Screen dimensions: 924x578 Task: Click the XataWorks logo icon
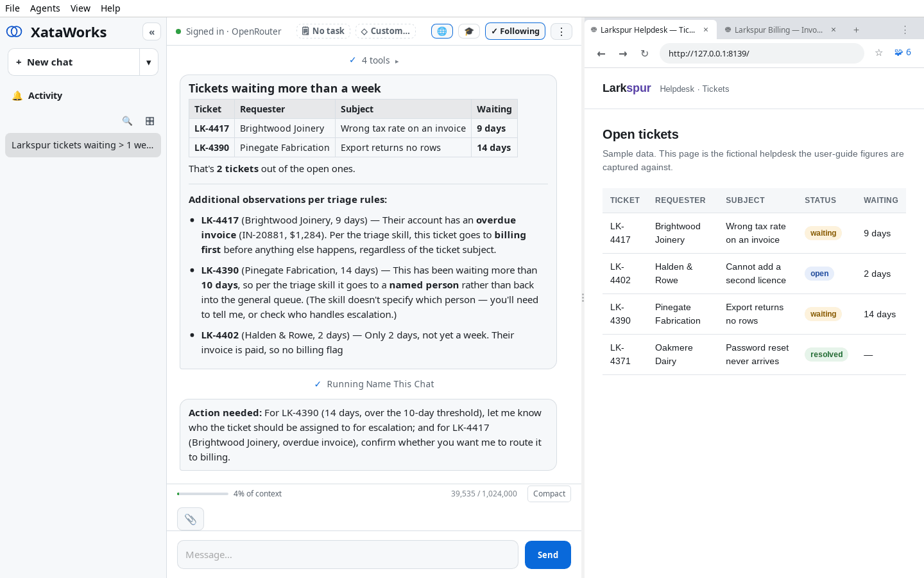point(14,31)
